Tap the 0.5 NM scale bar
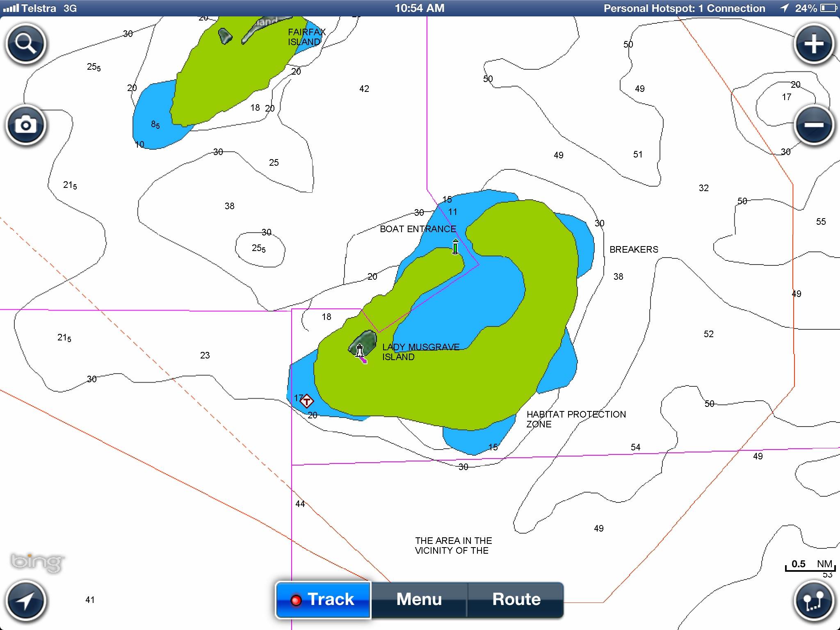 811,565
